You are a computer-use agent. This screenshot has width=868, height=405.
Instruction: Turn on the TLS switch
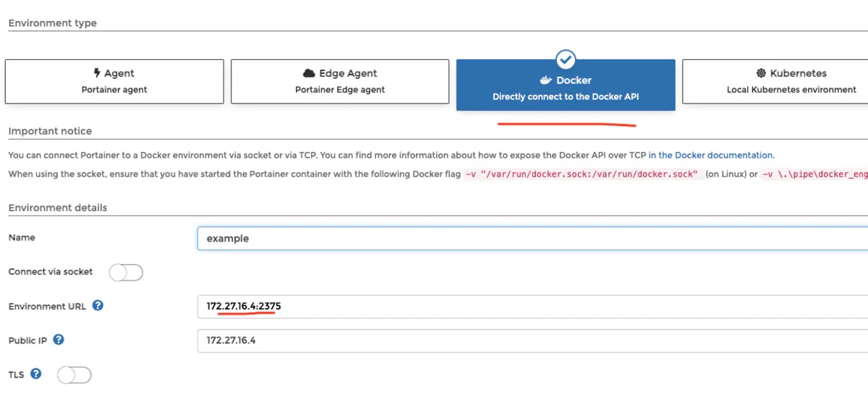click(x=75, y=375)
